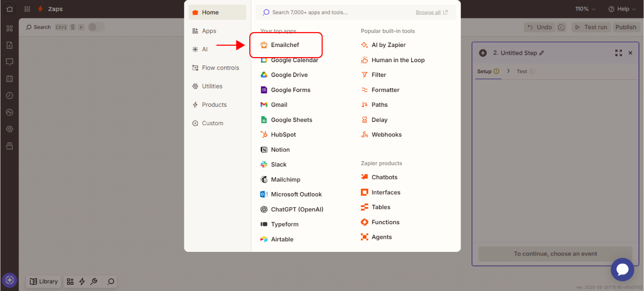Click the chat support bubble icon
Image resolution: width=644 pixels, height=291 pixels.
[622, 269]
